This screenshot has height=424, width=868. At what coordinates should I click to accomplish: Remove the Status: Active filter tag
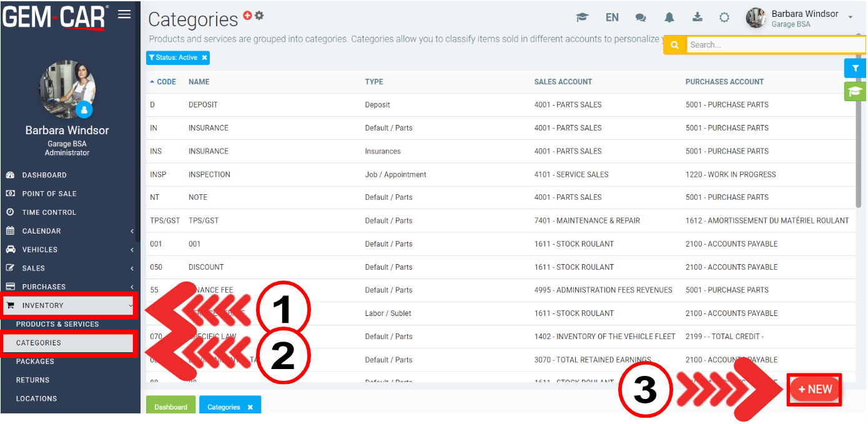(204, 57)
